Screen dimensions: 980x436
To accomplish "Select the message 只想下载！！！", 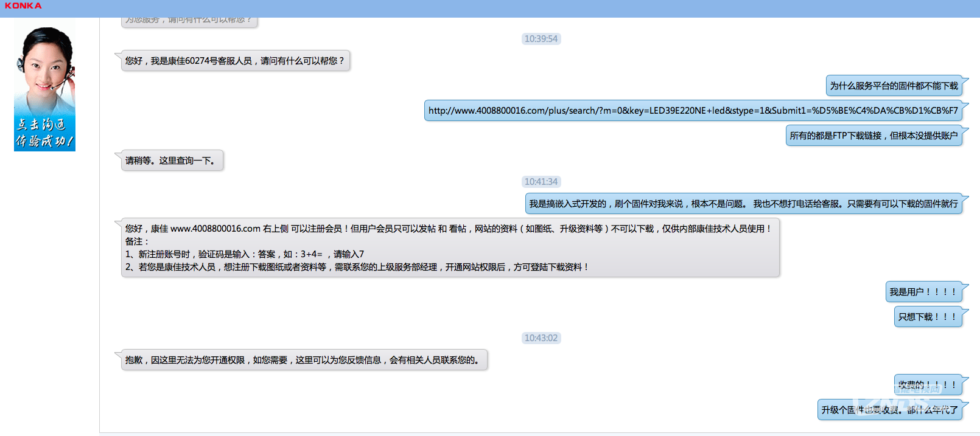I will pyautogui.click(x=928, y=317).
